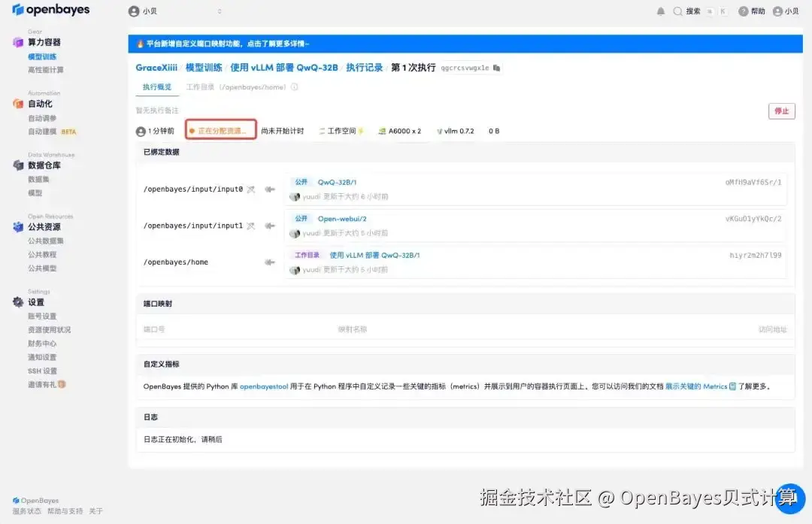Click the openbayes logo

click(x=51, y=10)
